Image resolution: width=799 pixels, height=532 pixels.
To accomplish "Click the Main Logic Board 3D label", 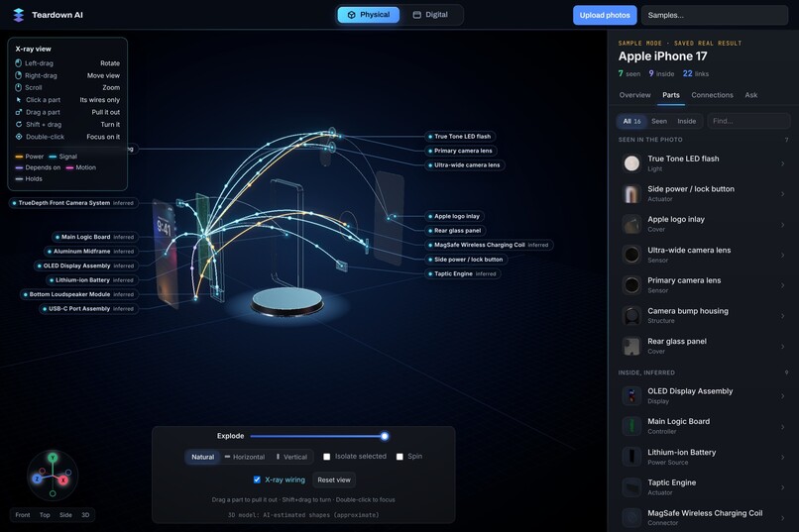I will 95,237.
